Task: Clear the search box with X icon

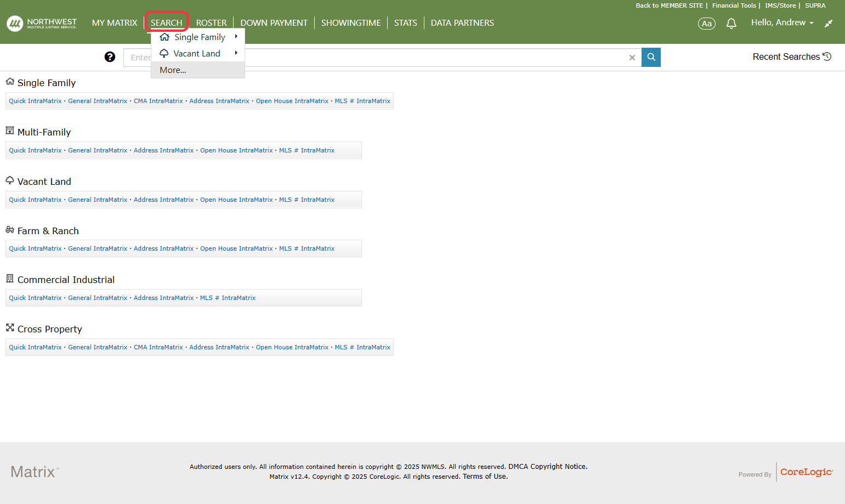Action: point(632,58)
